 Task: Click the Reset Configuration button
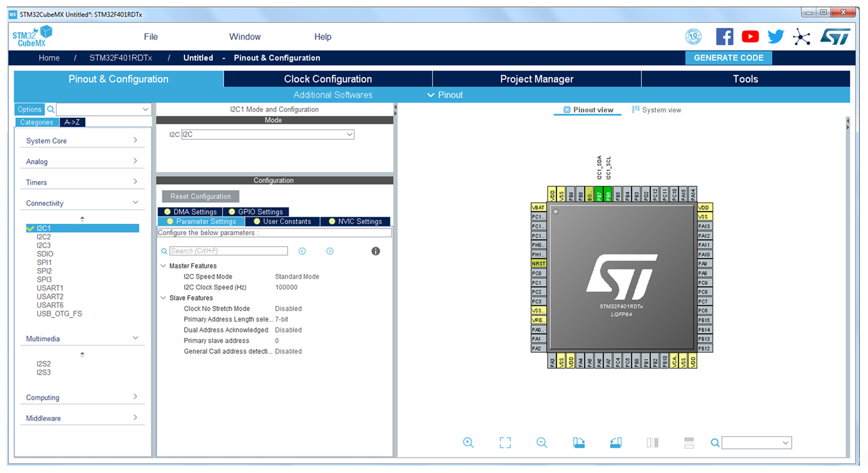click(x=201, y=196)
